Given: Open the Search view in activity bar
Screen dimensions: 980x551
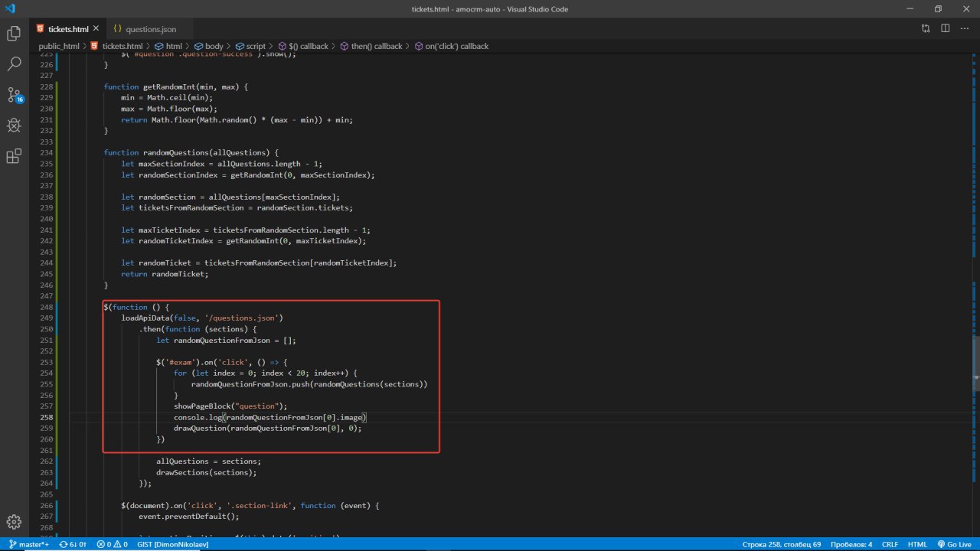Looking at the screenshot, I should point(14,64).
